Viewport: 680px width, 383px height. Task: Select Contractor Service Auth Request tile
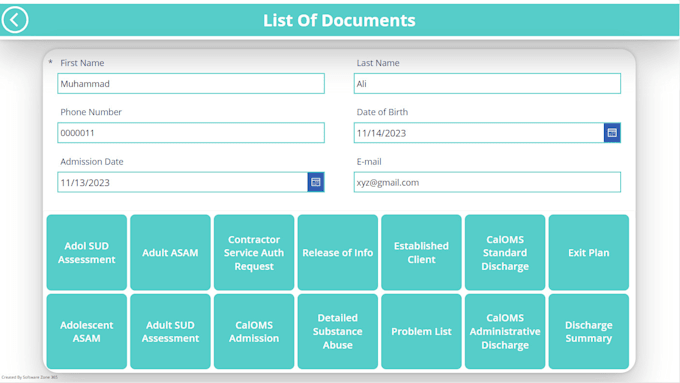254,252
